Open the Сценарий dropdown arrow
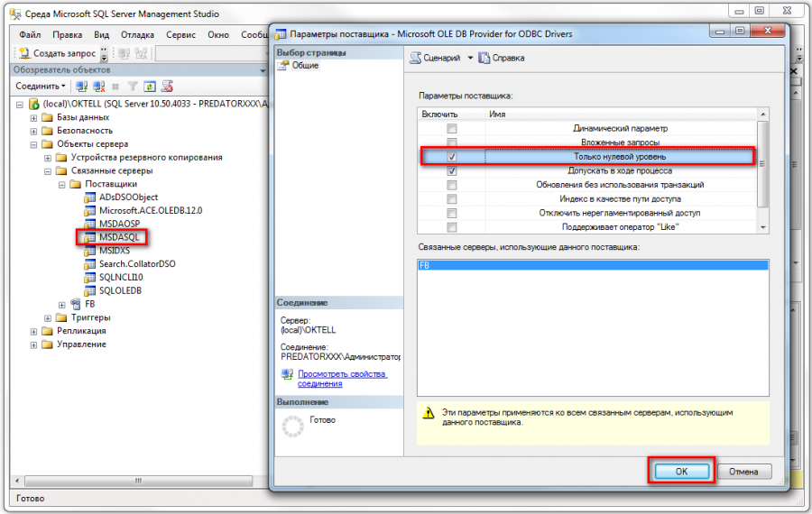This screenshot has width=812, height=514. tap(469, 58)
